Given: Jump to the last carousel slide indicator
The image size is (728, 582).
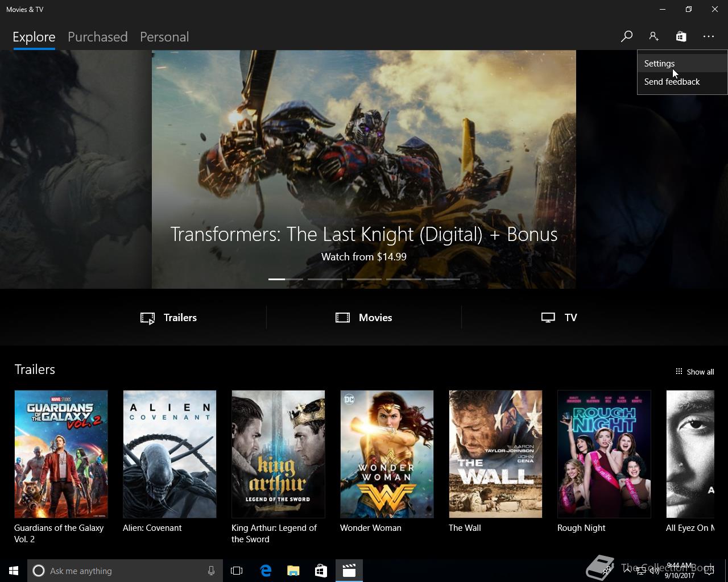Looking at the screenshot, I should tap(442, 279).
